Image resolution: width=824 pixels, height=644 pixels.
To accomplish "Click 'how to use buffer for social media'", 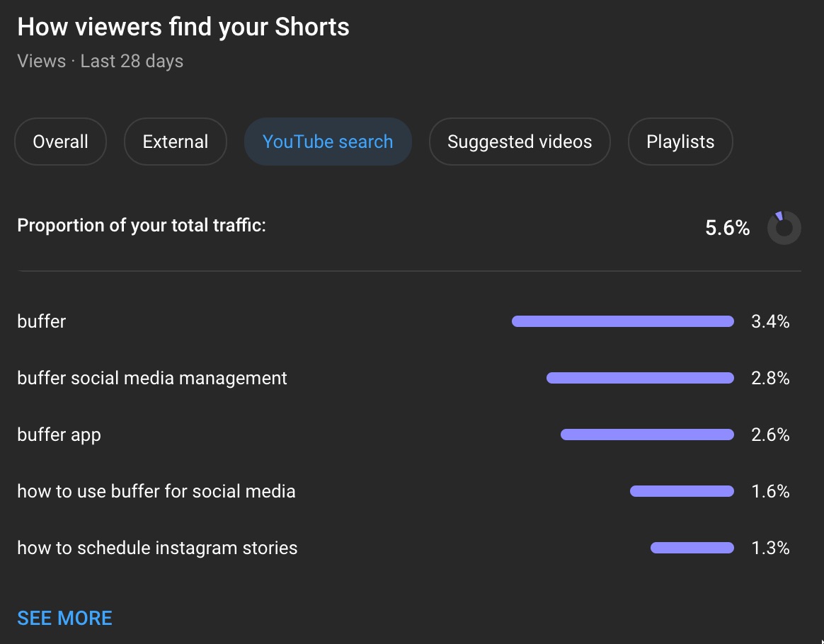I will pyautogui.click(x=156, y=491).
